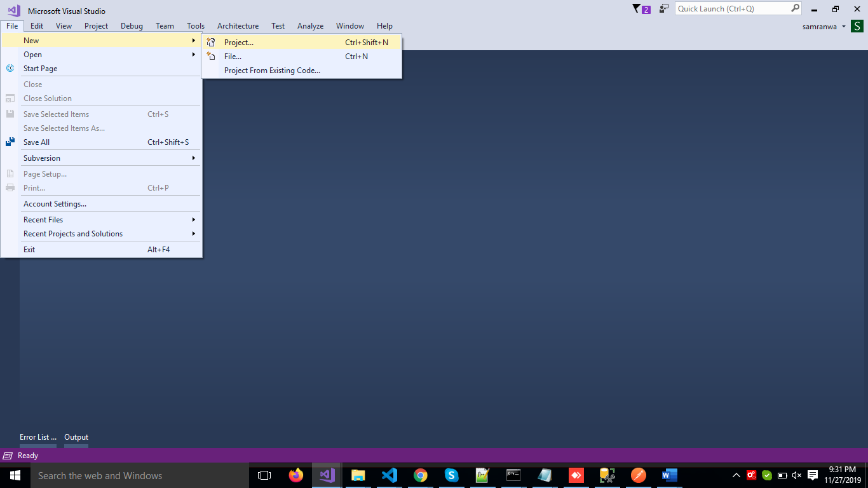Click Save All in File menu

[x=36, y=142]
